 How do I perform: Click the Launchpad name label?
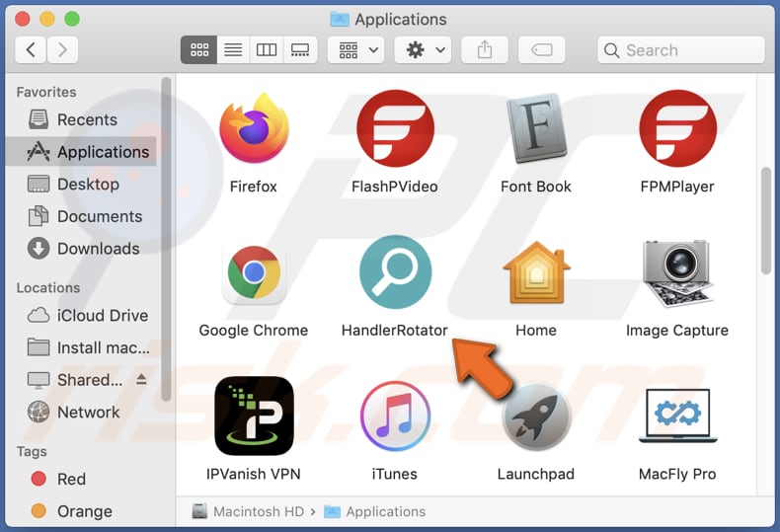[536, 474]
